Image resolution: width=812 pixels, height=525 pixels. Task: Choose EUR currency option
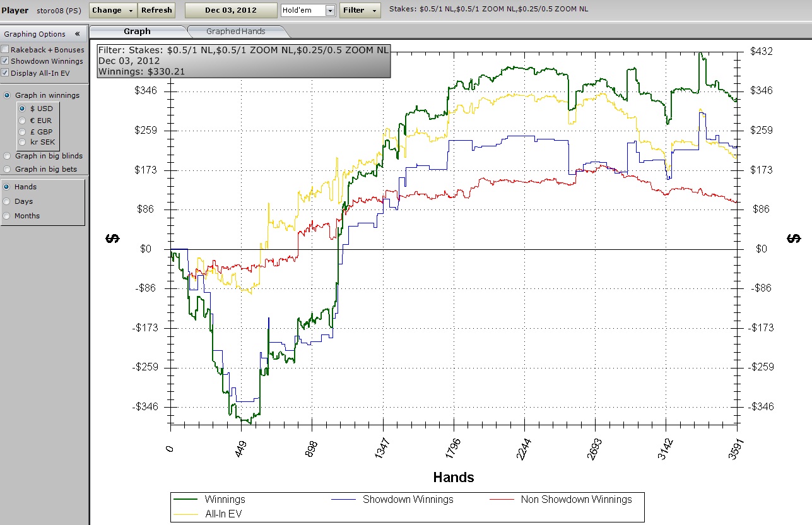(23, 121)
